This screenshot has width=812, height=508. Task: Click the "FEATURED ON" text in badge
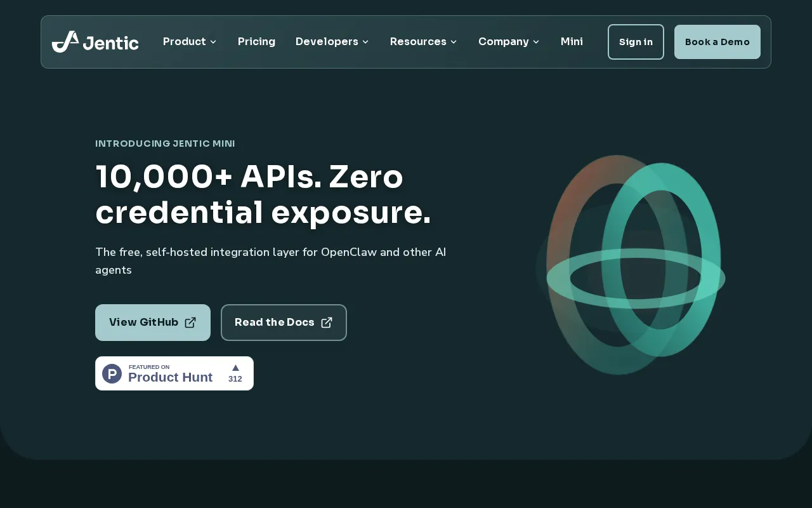tap(149, 367)
